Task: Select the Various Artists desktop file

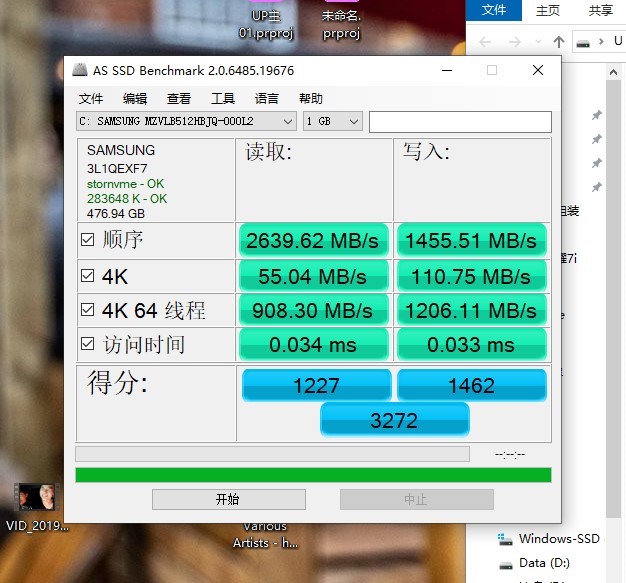Action: click(x=265, y=535)
